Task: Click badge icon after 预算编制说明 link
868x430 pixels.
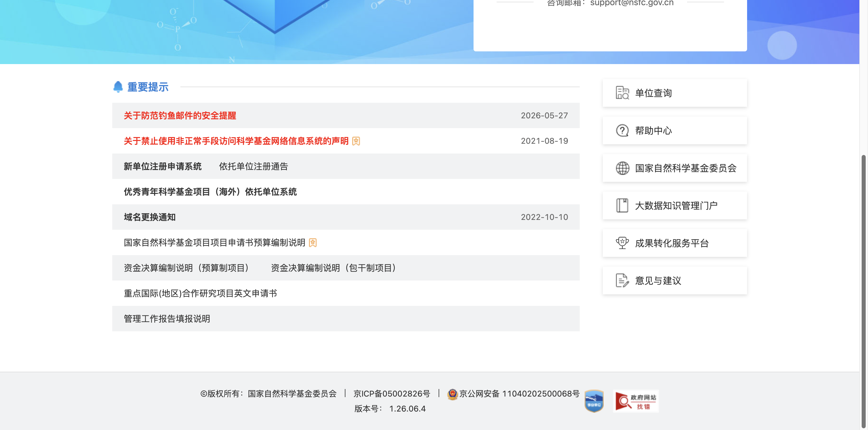Action: coord(313,243)
